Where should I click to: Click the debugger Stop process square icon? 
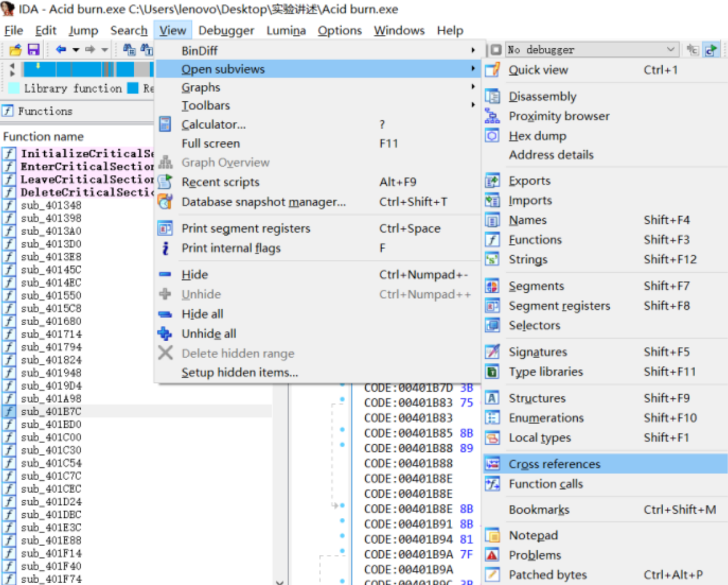tap(496, 49)
